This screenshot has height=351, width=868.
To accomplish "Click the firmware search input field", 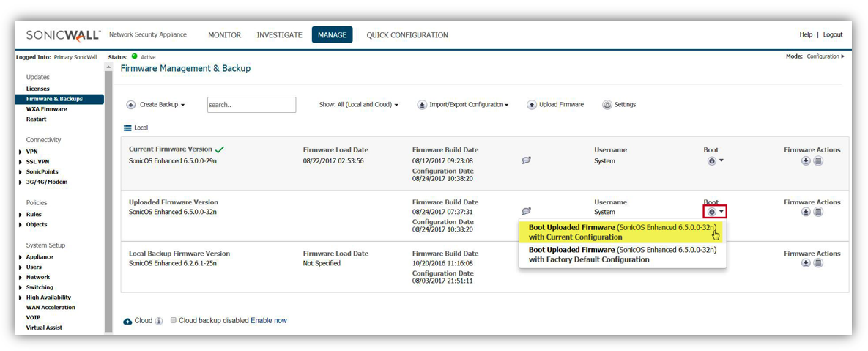I will click(251, 105).
